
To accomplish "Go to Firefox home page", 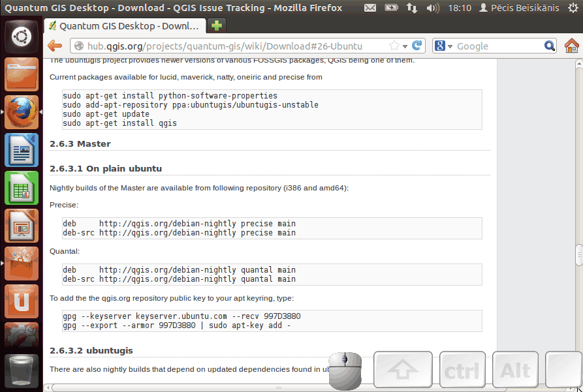I will tap(571, 46).
